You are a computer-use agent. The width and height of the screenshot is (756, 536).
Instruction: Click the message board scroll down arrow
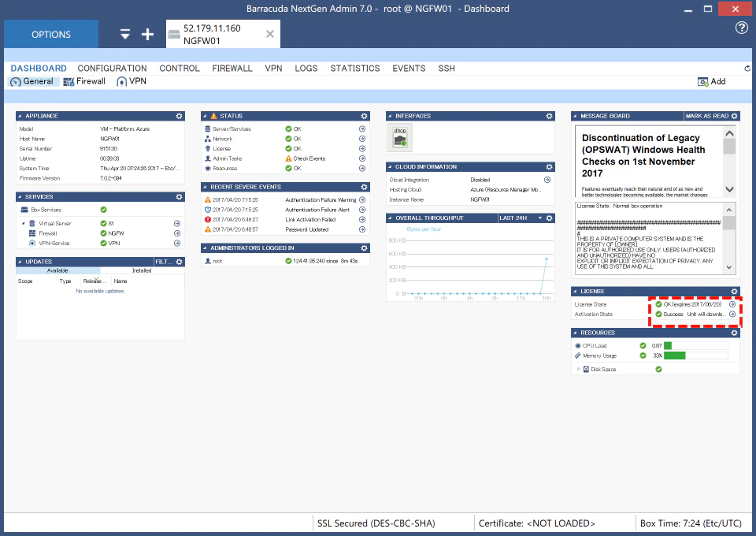tap(729, 190)
